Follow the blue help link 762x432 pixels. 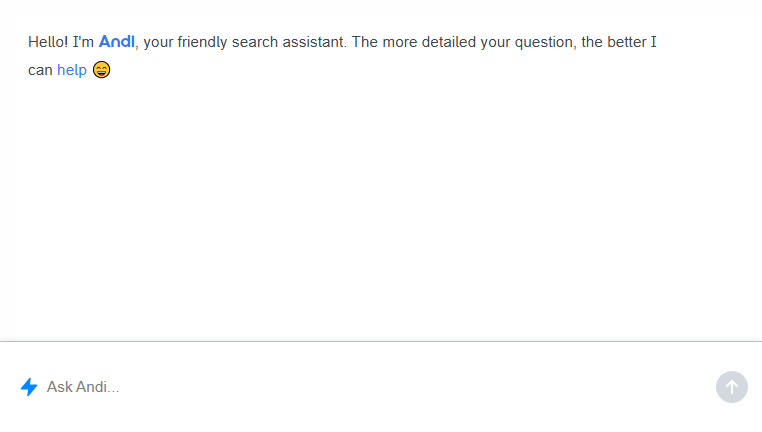[x=72, y=70]
